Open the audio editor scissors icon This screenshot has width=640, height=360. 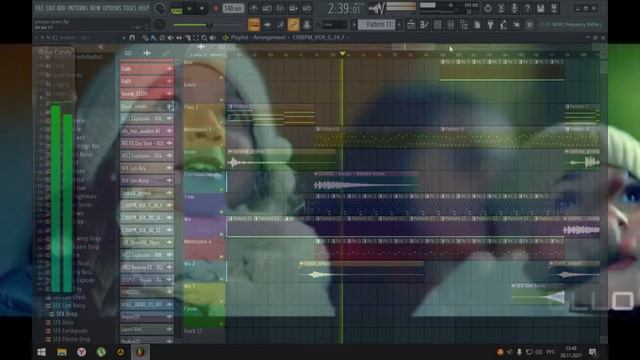(x=501, y=8)
